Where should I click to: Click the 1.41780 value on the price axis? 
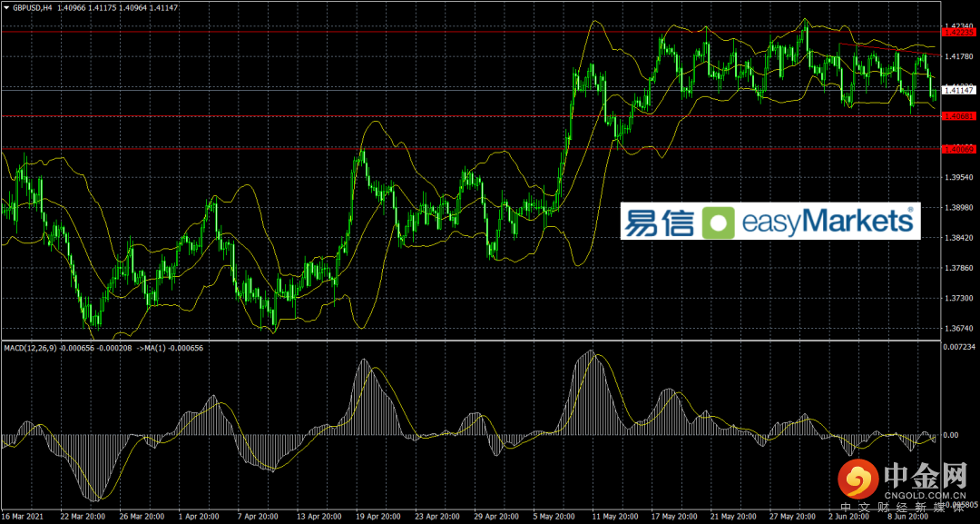tap(959, 56)
